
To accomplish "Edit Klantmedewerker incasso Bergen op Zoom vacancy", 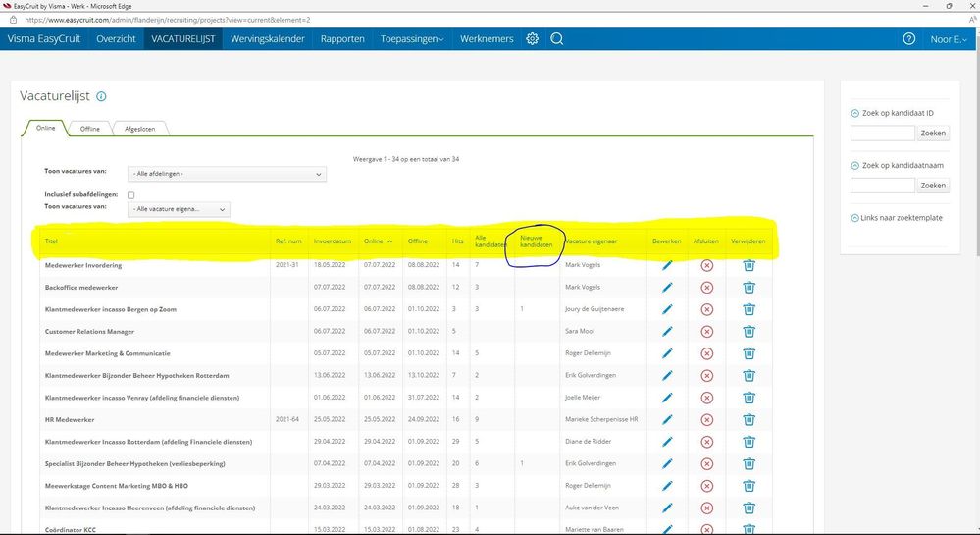I will coord(667,309).
